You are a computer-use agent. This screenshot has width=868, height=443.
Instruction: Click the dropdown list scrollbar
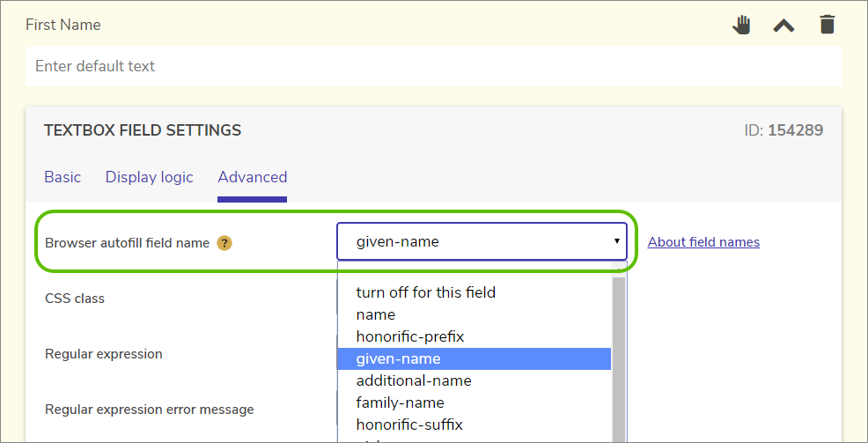[618, 352]
